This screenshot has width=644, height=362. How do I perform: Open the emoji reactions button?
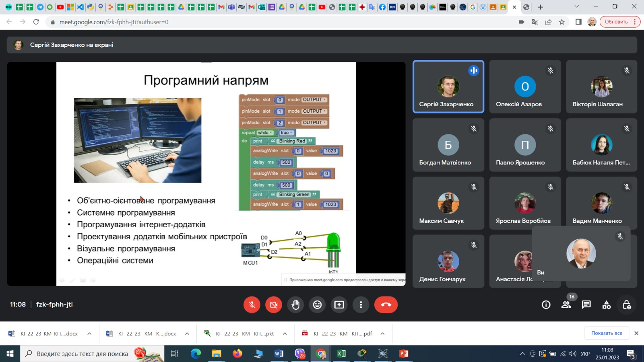click(317, 305)
